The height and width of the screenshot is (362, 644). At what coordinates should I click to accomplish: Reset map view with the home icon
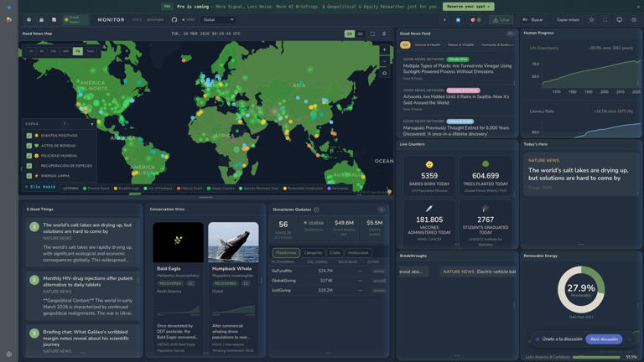pyautogui.click(x=384, y=73)
